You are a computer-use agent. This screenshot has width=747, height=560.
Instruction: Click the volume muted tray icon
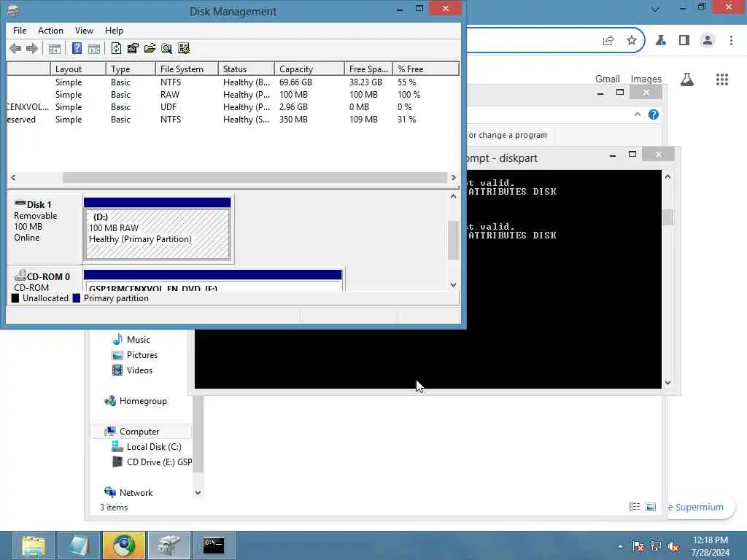tap(673, 546)
